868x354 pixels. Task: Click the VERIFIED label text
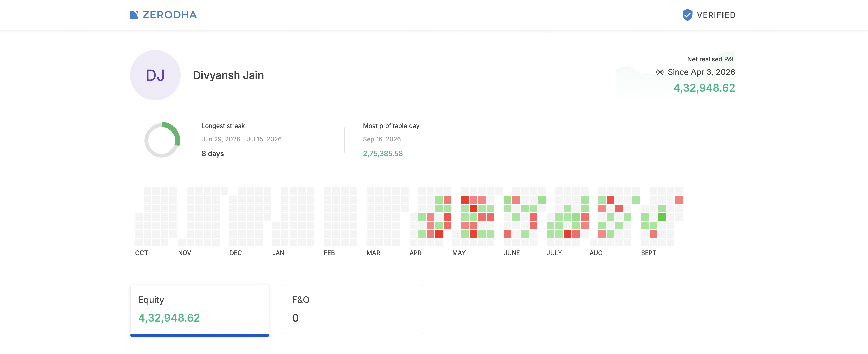click(x=716, y=15)
